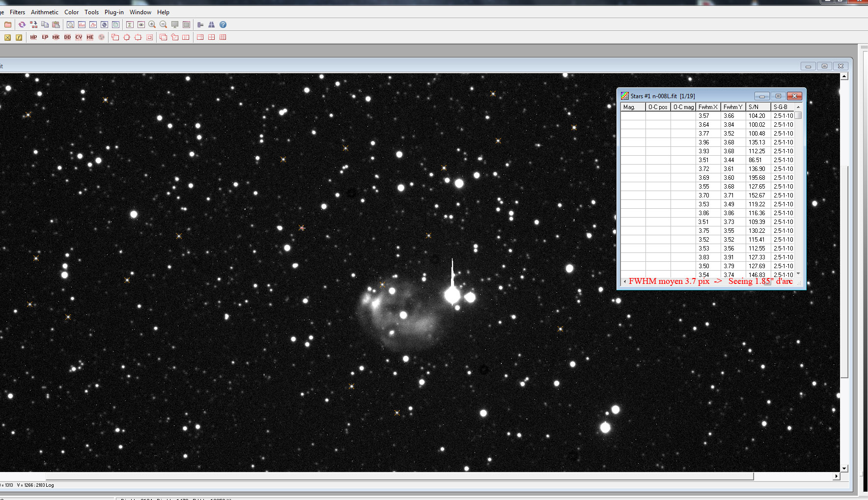The width and height of the screenshot is (868, 500).
Task: Open the Arithmetic menu
Action: point(45,12)
